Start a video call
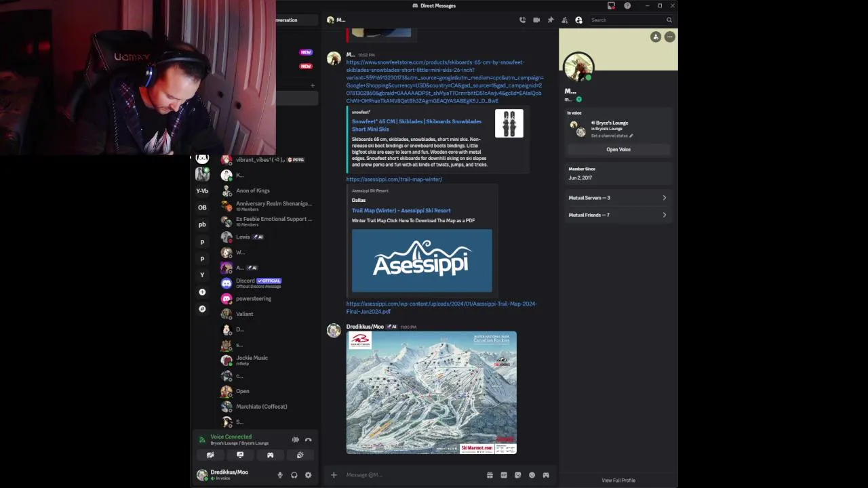 pos(536,20)
